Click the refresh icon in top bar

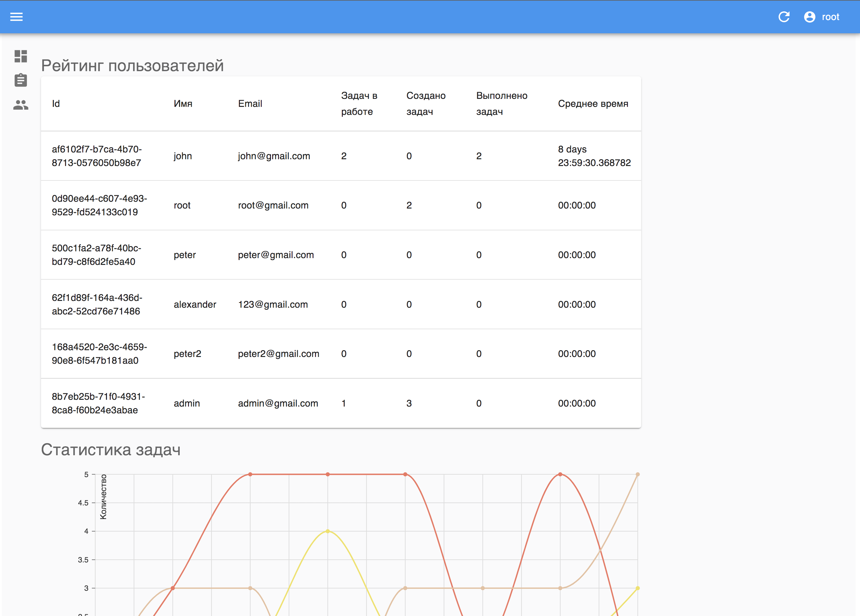coord(784,17)
